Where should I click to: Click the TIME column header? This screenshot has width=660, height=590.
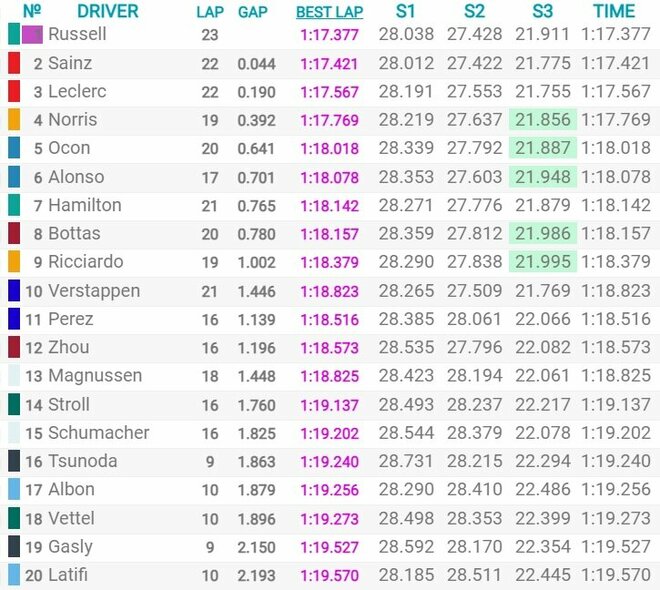[x=613, y=12]
